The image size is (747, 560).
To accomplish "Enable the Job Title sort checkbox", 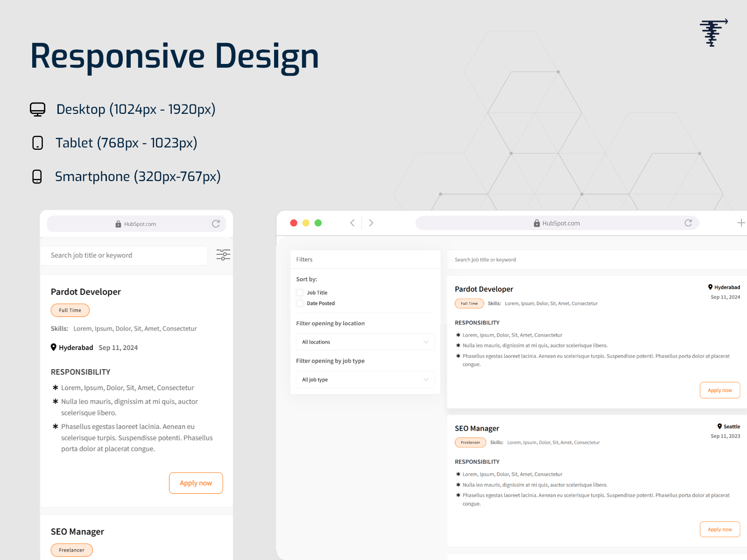I will [299, 292].
